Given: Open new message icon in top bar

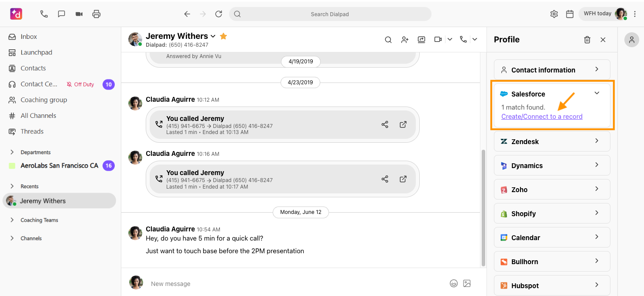Looking at the screenshot, I should pos(62,14).
